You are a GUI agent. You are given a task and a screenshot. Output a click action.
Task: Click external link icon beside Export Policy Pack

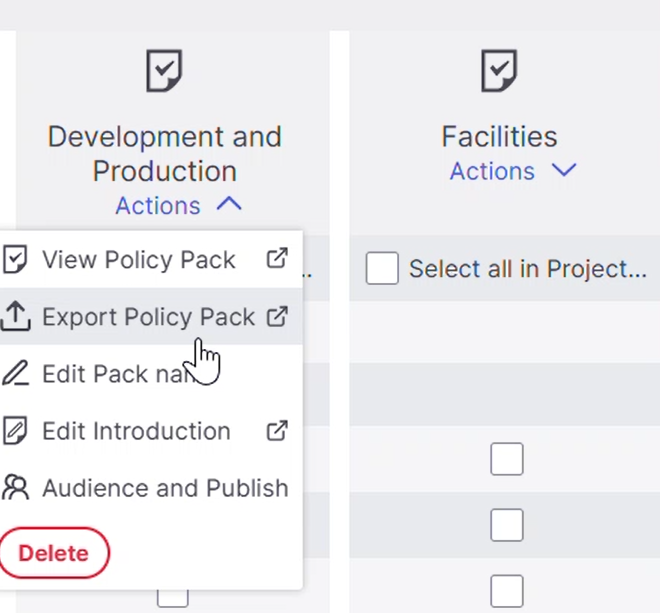tap(277, 316)
